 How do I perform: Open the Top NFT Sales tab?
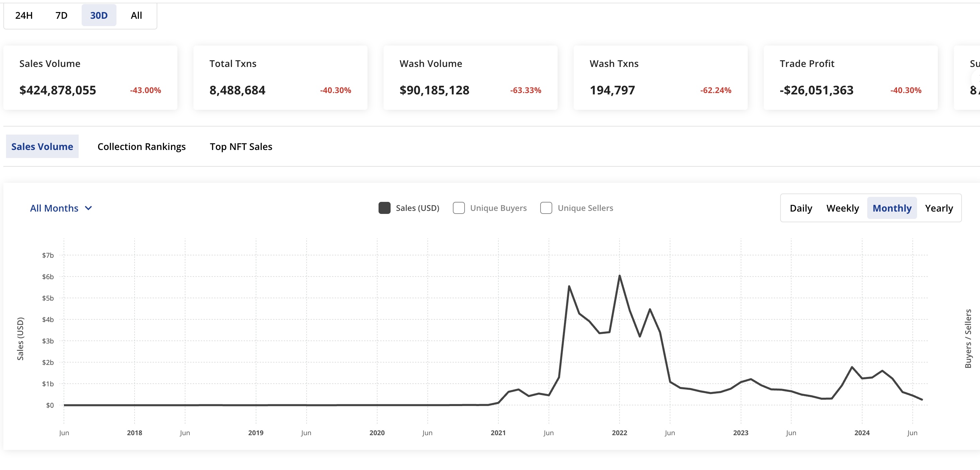(241, 147)
